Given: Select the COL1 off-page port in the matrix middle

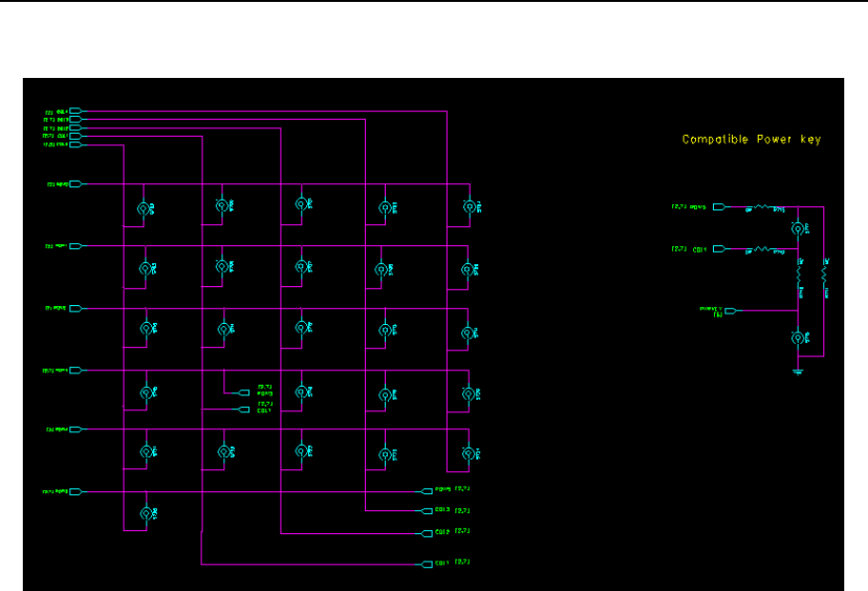Looking at the screenshot, I should (244, 410).
